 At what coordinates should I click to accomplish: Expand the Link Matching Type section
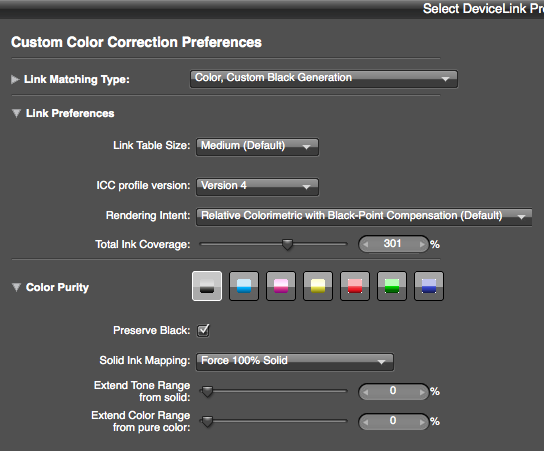pyautogui.click(x=15, y=79)
